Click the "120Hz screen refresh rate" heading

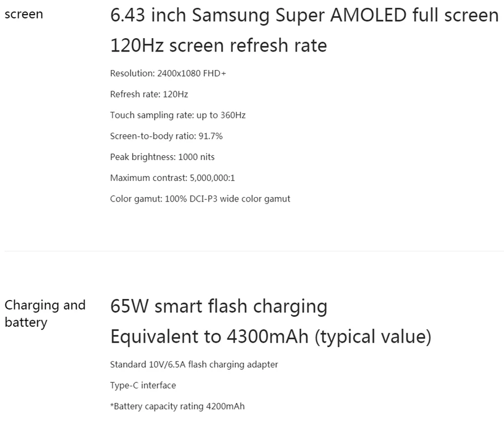click(218, 45)
